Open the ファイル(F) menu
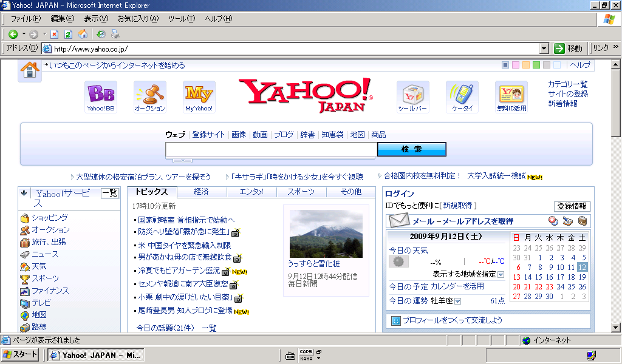This screenshot has width=622, height=364. [26, 19]
